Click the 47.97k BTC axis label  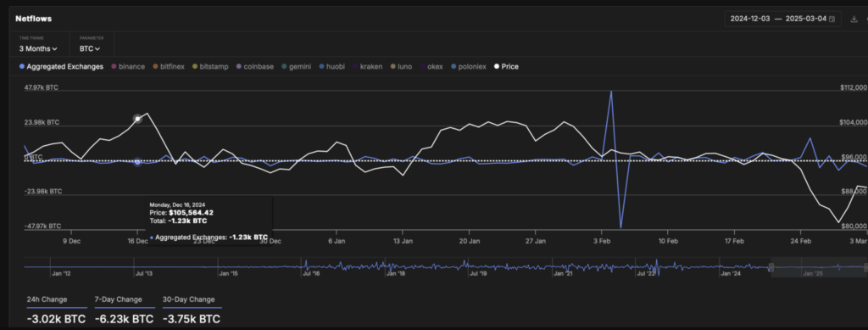click(41, 88)
